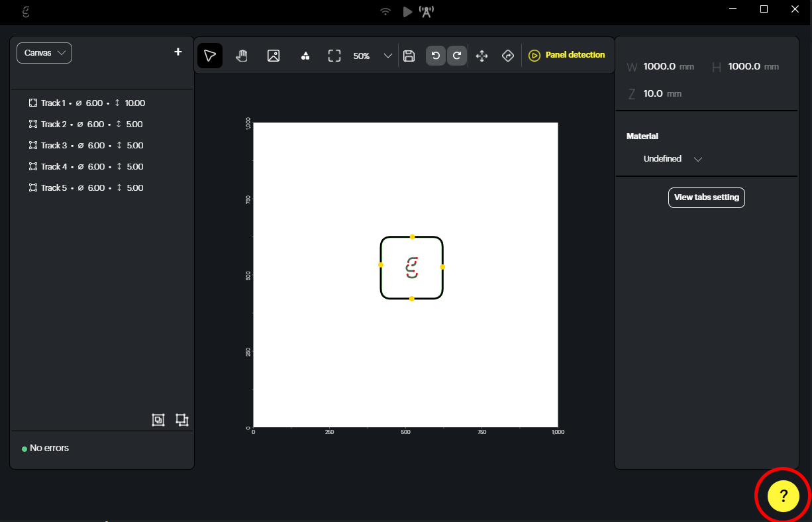812x522 pixels.
Task: Click the diamond route arrow icon
Action: 508,56
